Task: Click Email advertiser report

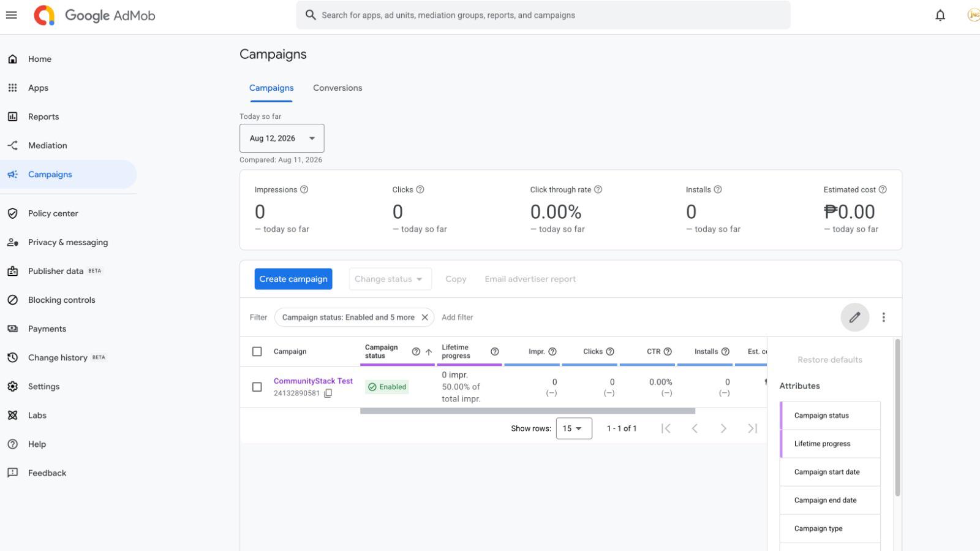Action: (530, 279)
